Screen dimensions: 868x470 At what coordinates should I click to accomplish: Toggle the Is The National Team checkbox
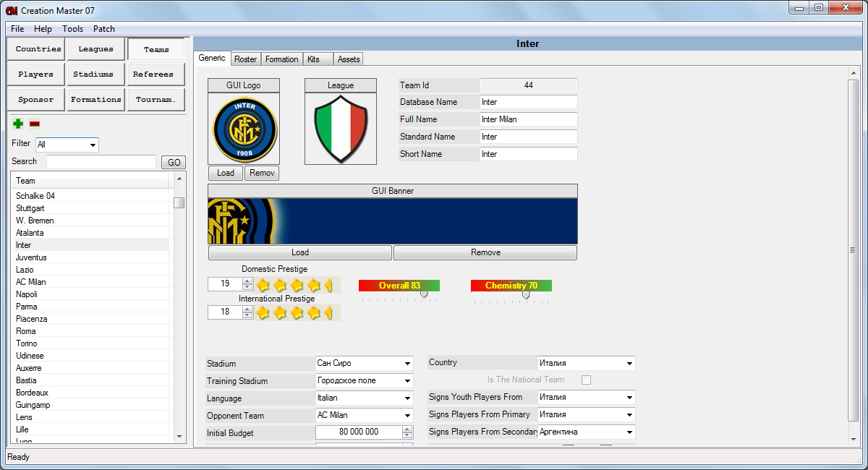pyautogui.click(x=587, y=380)
